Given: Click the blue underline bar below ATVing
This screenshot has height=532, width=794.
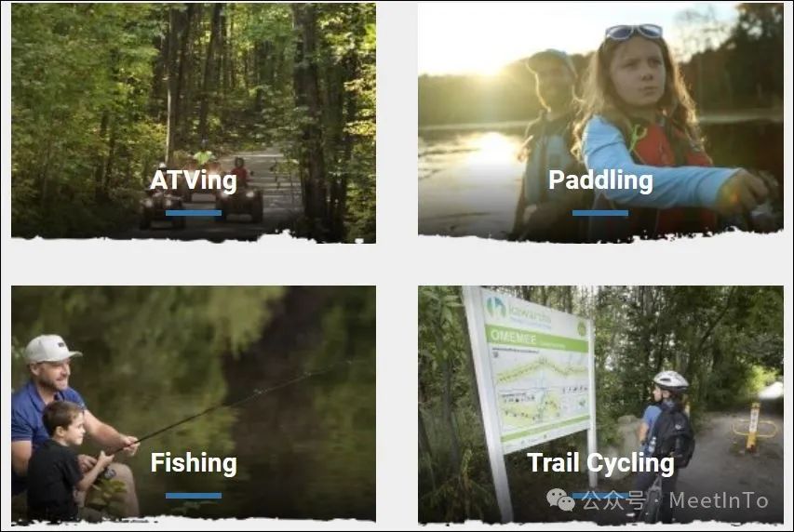Looking at the screenshot, I should 194,213.
